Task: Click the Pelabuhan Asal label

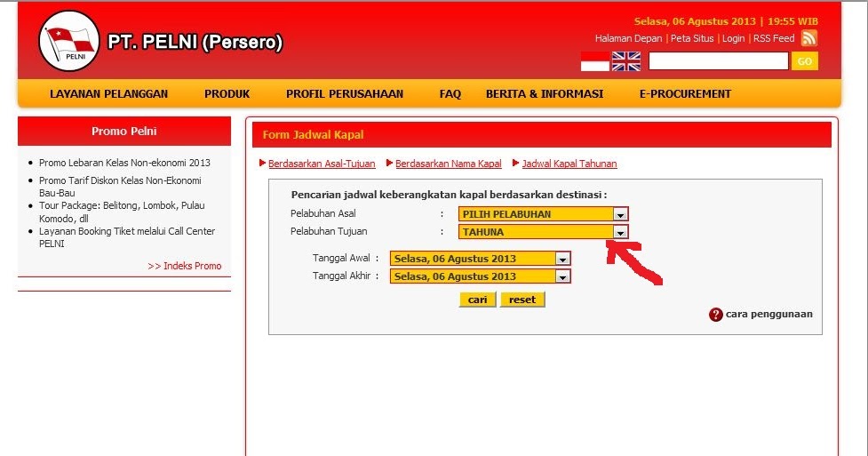Action: 323,213
